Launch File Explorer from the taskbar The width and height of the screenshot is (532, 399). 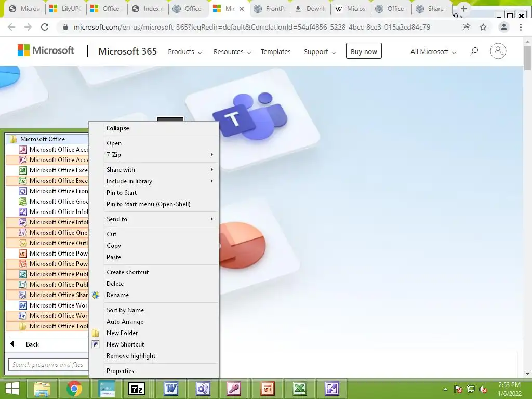pyautogui.click(x=42, y=389)
